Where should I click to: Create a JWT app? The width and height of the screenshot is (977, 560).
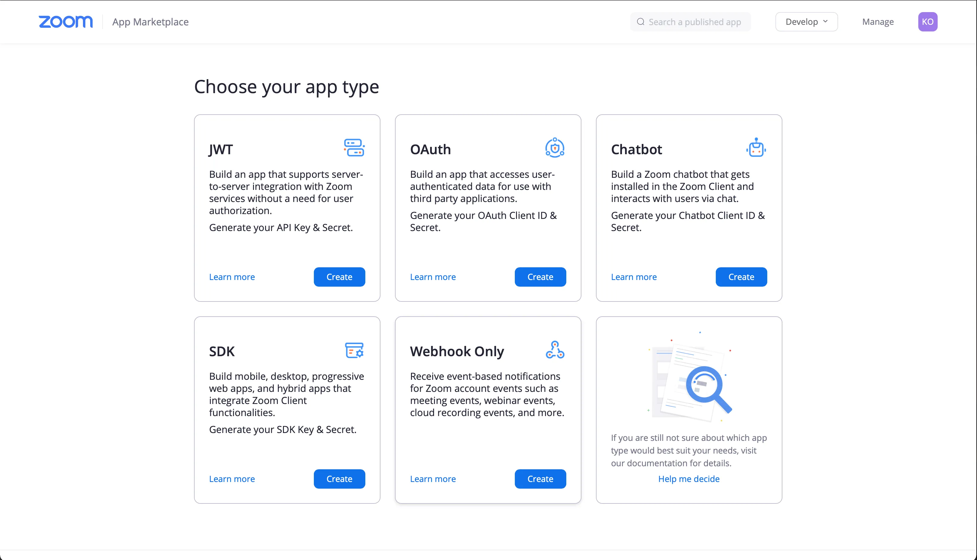pyautogui.click(x=339, y=277)
